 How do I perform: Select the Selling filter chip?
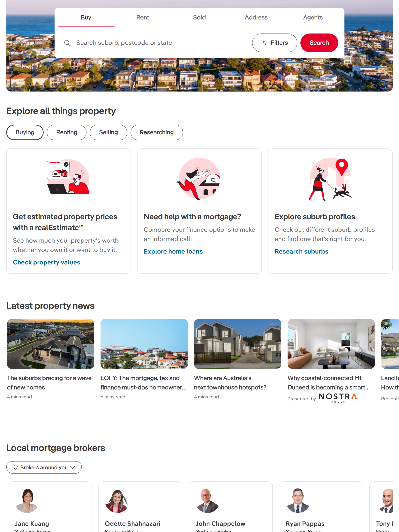pos(109,132)
